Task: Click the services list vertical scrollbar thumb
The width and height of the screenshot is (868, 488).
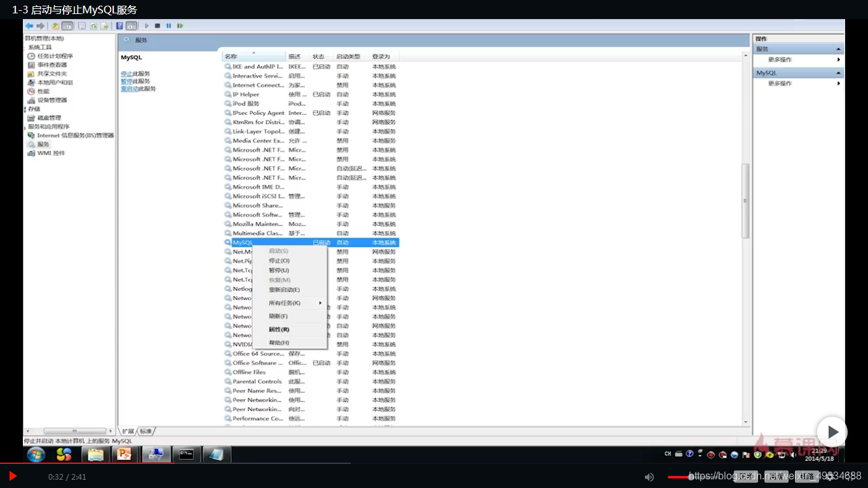Action: (x=746, y=201)
